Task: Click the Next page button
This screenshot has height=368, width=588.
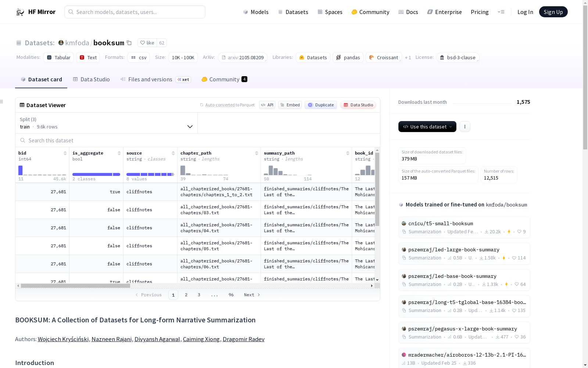Action: click(252, 295)
